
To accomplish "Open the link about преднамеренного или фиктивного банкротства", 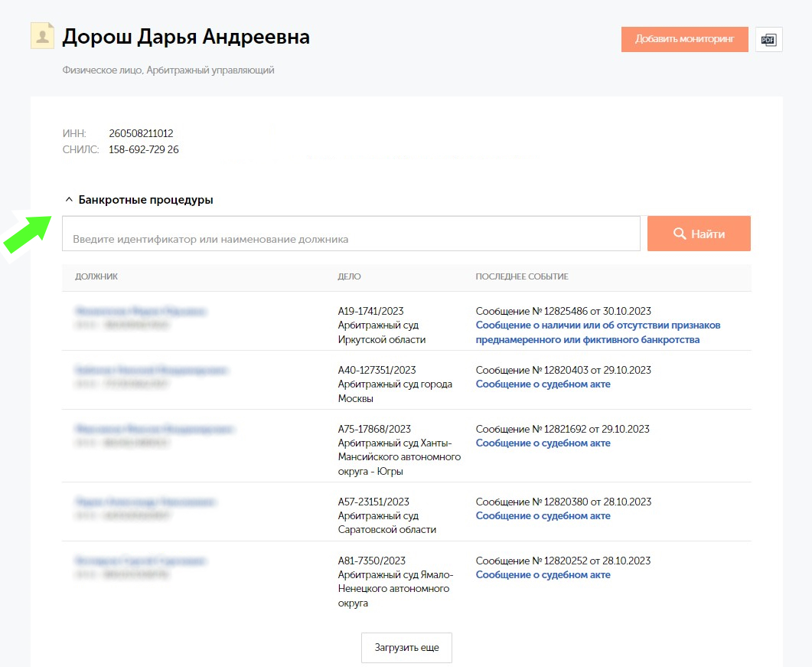I will 598,332.
